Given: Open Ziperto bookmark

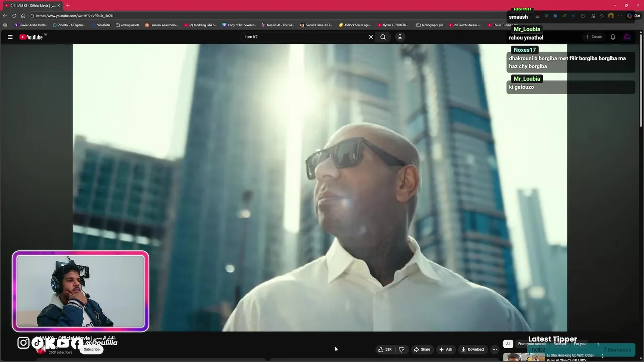Looking at the screenshot, I should (69, 25).
